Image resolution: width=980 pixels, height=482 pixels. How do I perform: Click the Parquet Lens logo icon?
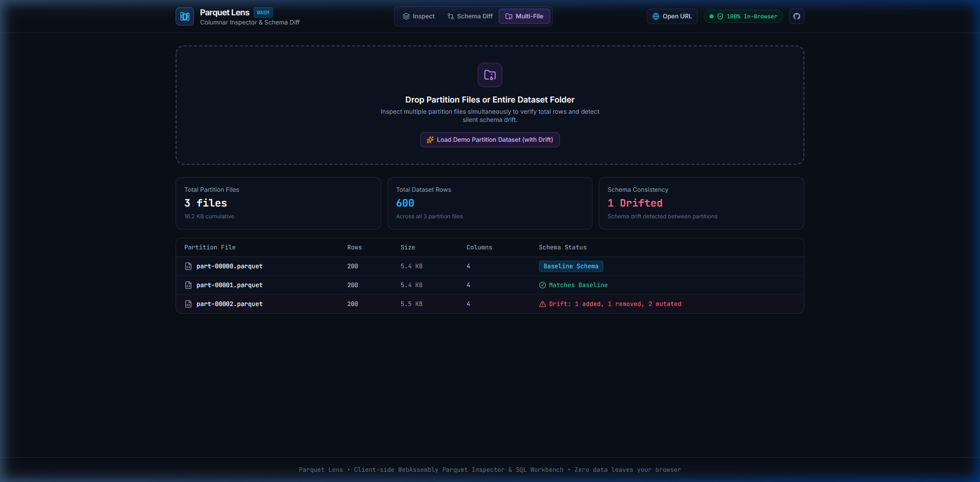pyautogui.click(x=185, y=16)
